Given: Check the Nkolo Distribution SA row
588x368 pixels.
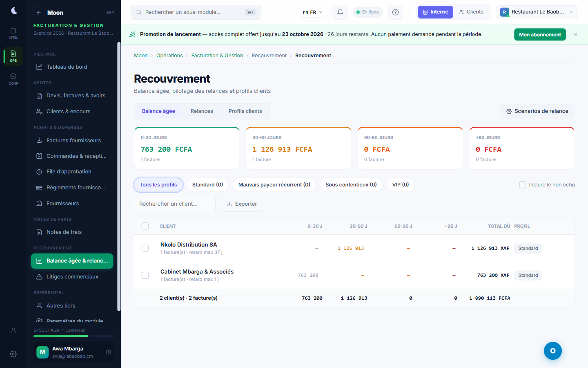Looking at the screenshot, I should [x=145, y=248].
